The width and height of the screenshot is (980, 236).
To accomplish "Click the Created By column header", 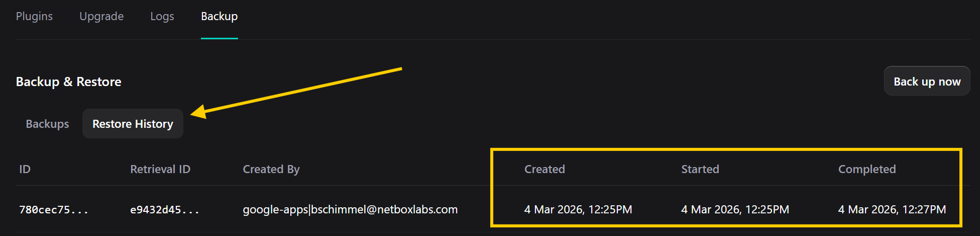I will 271,169.
